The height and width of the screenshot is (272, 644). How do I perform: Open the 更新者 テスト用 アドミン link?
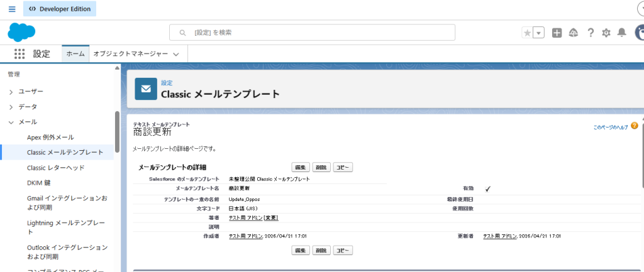[500, 236]
